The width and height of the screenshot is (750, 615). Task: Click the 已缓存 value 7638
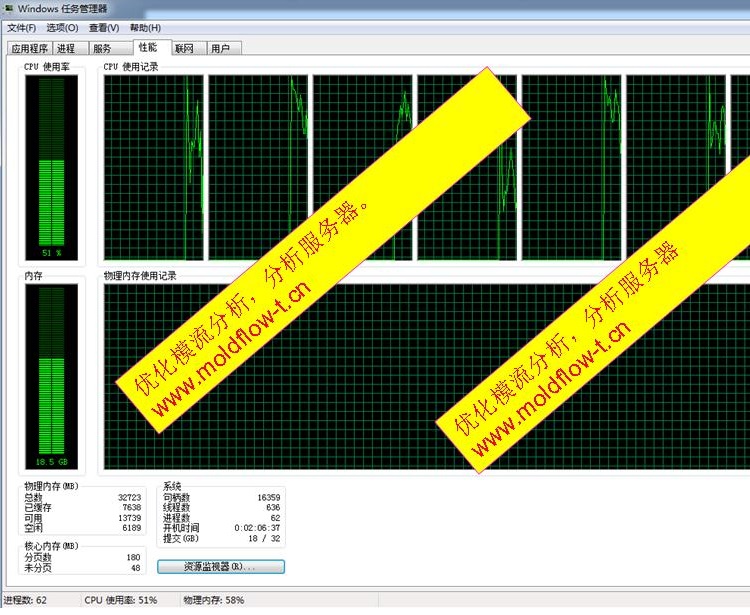132,507
